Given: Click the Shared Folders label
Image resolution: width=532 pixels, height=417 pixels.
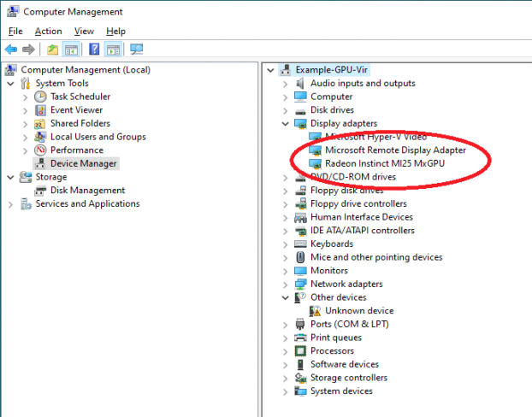Looking at the screenshot, I should point(80,123).
